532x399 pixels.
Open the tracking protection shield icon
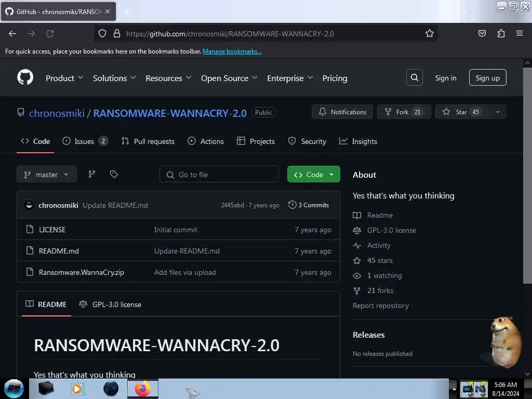pos(102,34)
